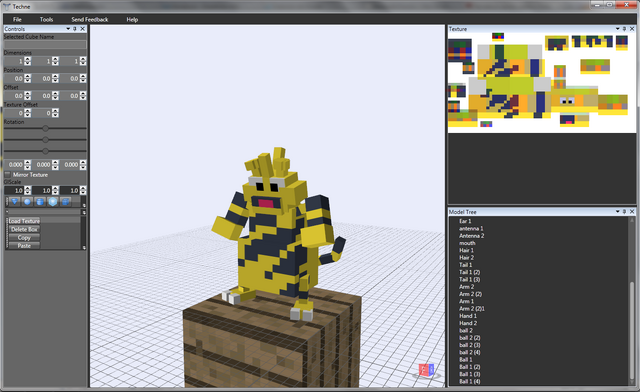The height and width of the screenshot is (392, 640).
Task: Select 'ball 2 (3)' in the Model Tree
Action: coord(469,345)
